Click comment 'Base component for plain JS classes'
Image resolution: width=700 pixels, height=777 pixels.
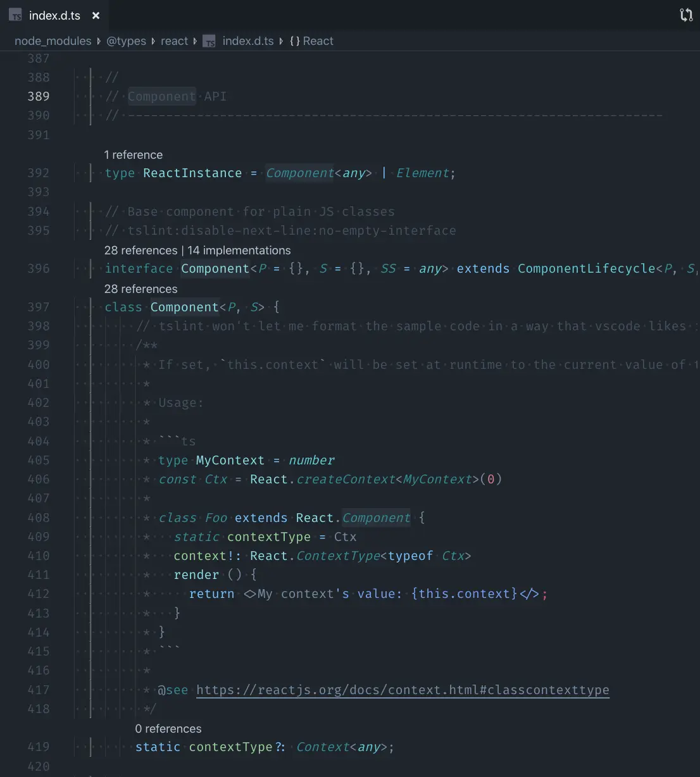pyautogui.click(x=261, y=211)
